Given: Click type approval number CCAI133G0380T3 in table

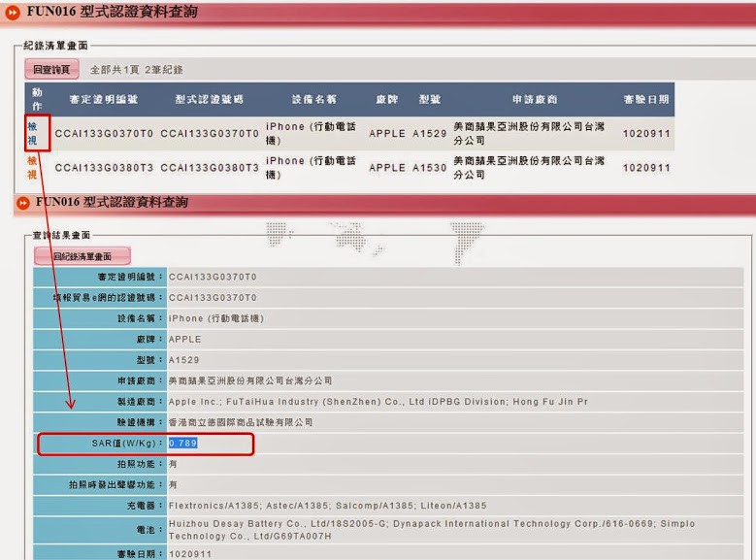Looking at the screenshot, I should pyautogui.click(x=210, y=168).
